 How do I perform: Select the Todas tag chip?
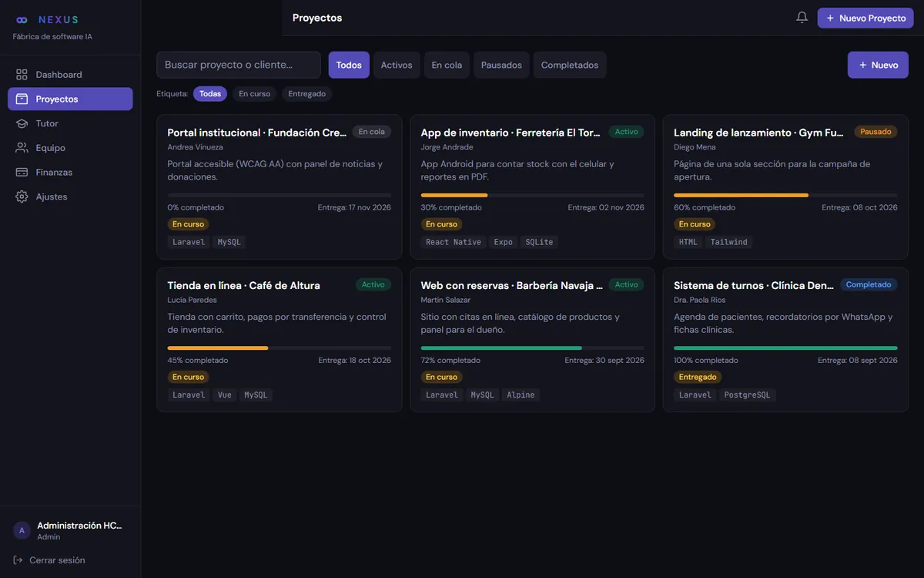point(210,94)
